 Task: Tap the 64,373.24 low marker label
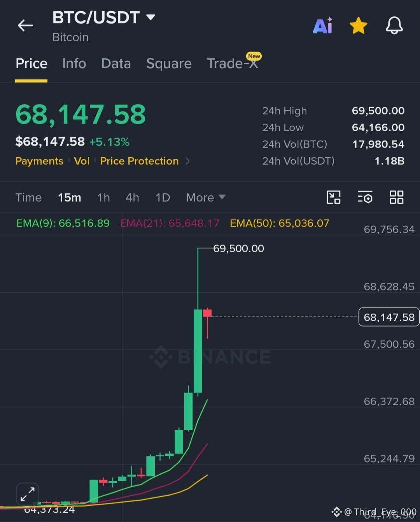click(x=49, y=509)
